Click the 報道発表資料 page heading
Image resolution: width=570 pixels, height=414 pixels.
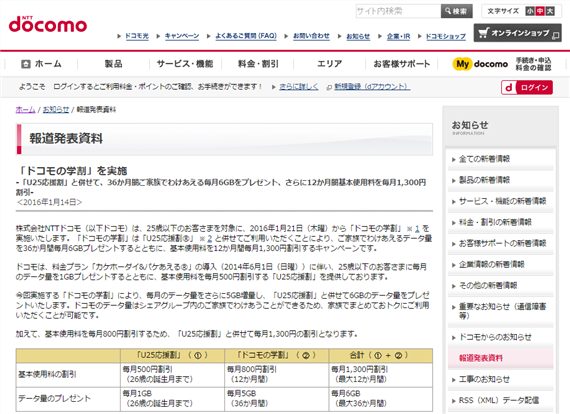pos(66,138)
